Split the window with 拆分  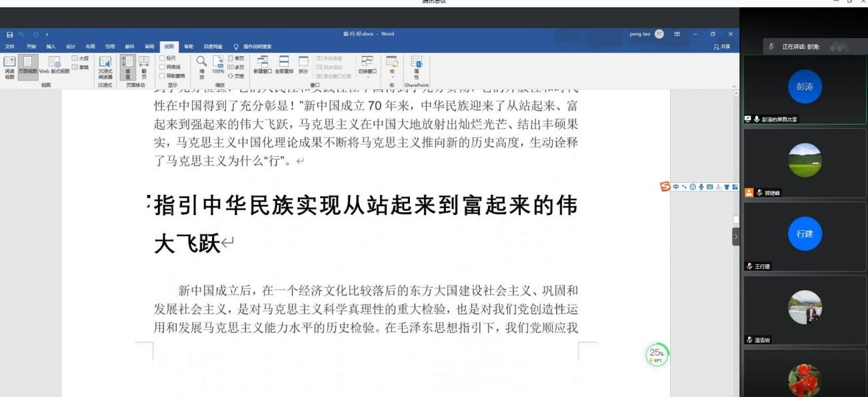pos(303,65)
